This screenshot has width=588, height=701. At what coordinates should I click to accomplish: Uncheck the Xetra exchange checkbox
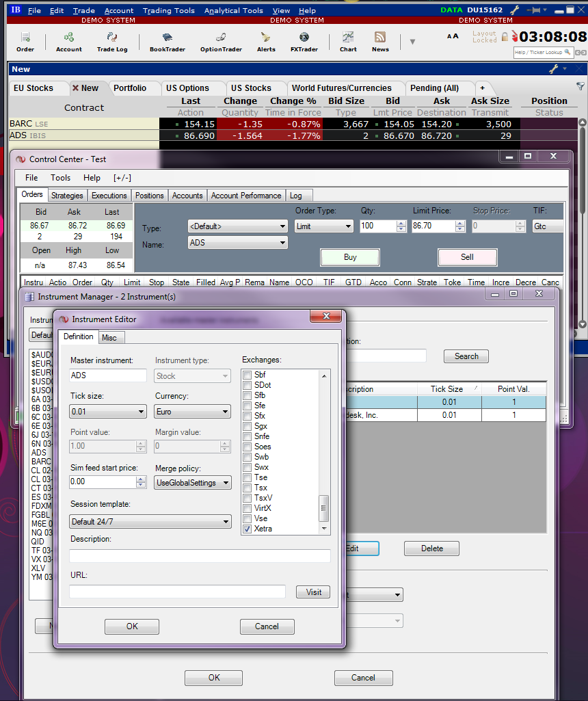click(247, 529)
